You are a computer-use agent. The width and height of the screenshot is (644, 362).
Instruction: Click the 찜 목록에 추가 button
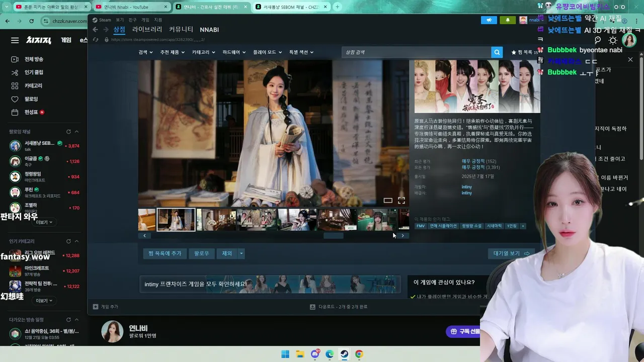tap(165, 253)
